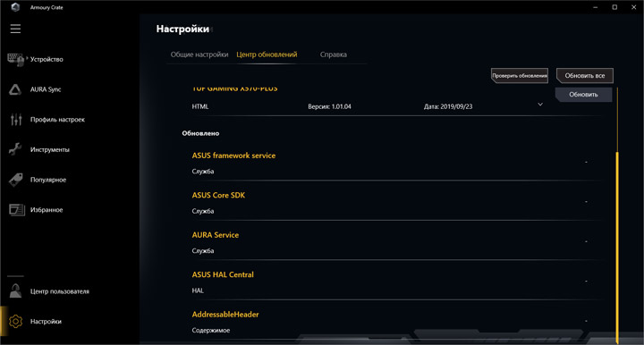The image size is (644, 345).
Task: Click the Armoury Crate logo icon
Action: coord(15,7)
